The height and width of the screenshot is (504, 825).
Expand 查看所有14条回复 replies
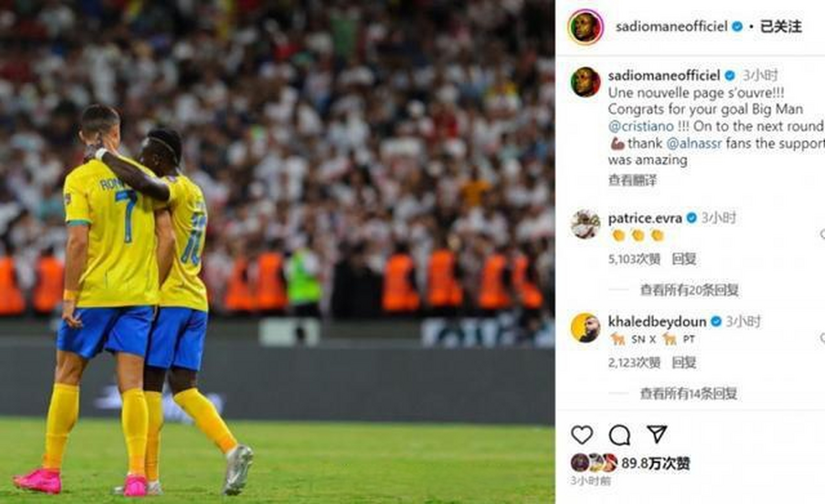coord(688,393)
